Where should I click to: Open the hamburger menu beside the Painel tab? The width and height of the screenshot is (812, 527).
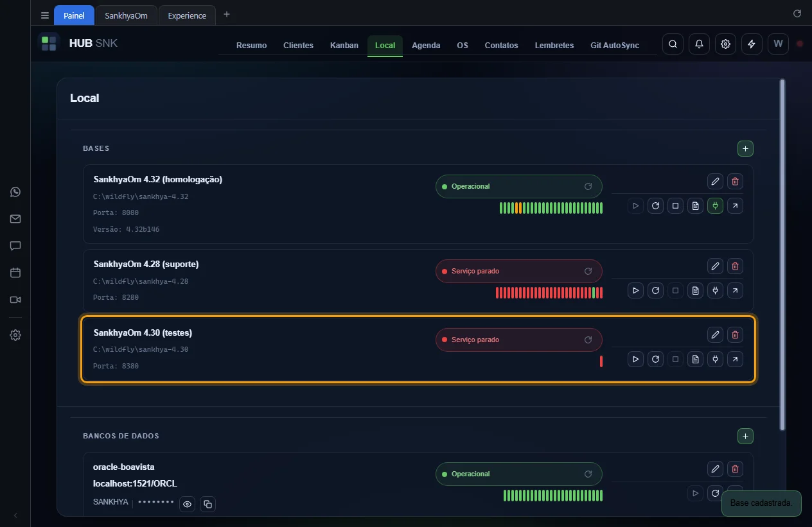click(44, 15)
